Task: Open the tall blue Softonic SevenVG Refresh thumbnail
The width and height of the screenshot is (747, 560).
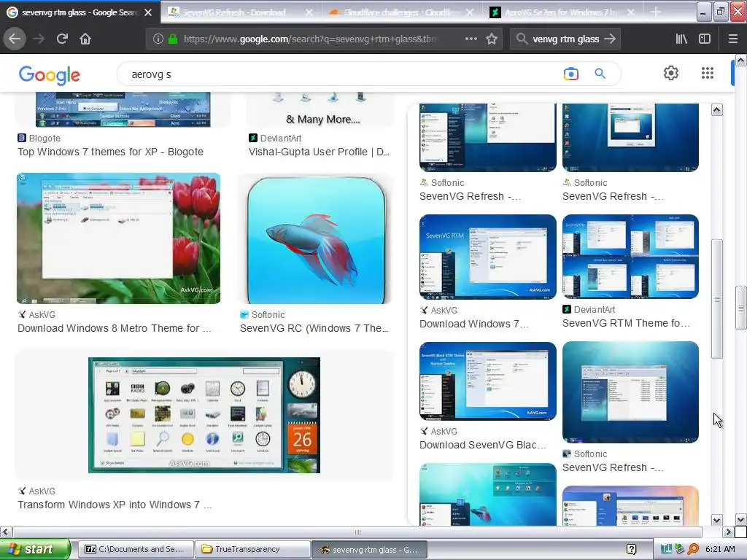Action: pyautogui.click(x=630, y=392)
